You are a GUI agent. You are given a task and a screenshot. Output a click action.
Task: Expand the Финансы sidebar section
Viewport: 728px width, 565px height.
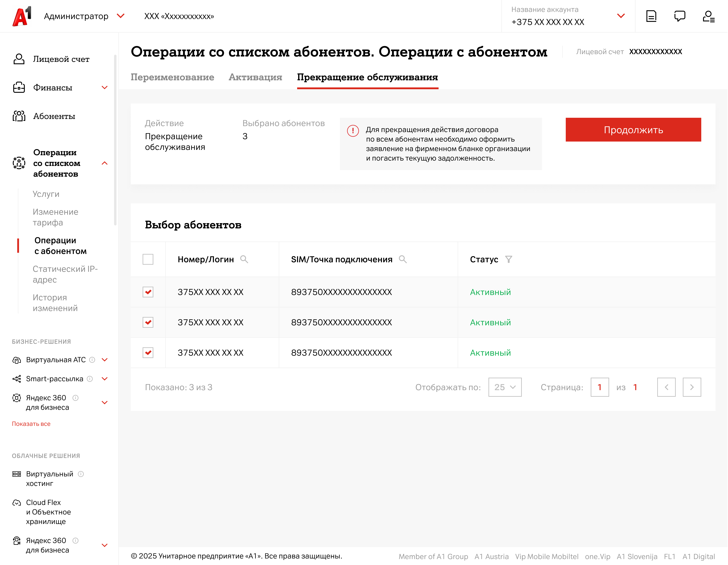[104, 88]
